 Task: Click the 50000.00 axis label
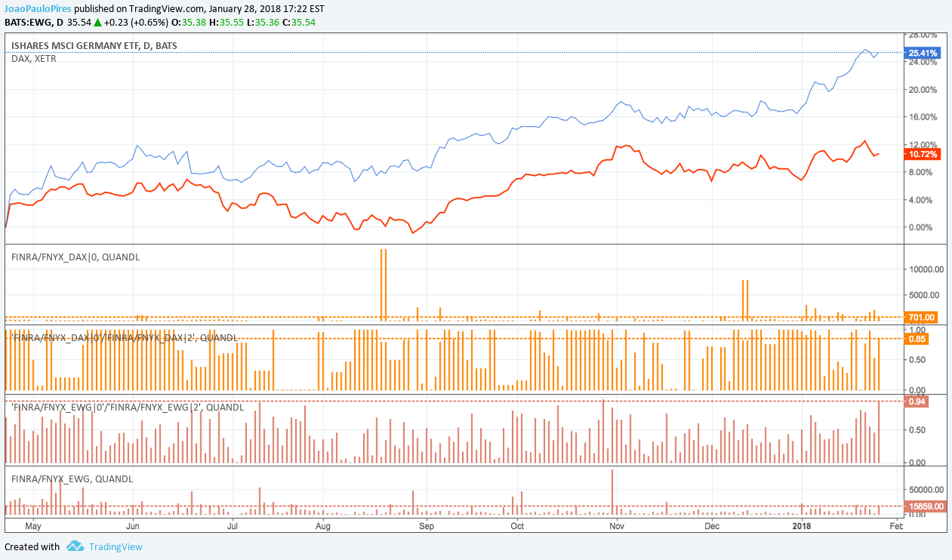tap(926, 490)
